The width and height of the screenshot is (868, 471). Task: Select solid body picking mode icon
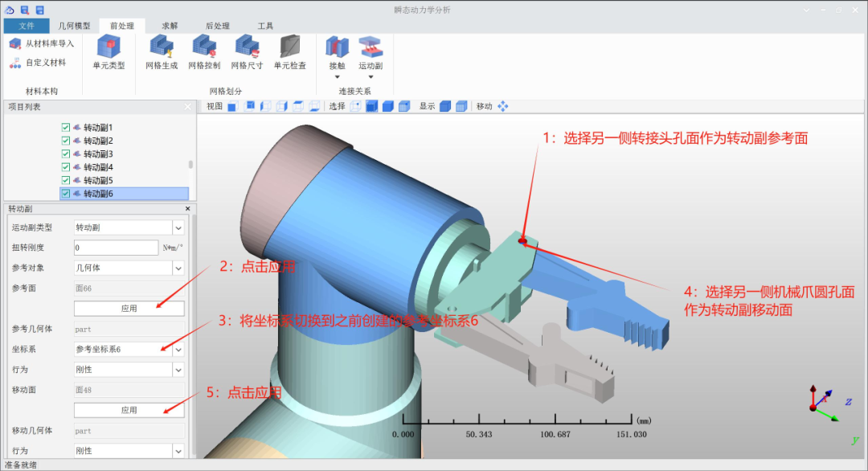[x=388, y=106]
